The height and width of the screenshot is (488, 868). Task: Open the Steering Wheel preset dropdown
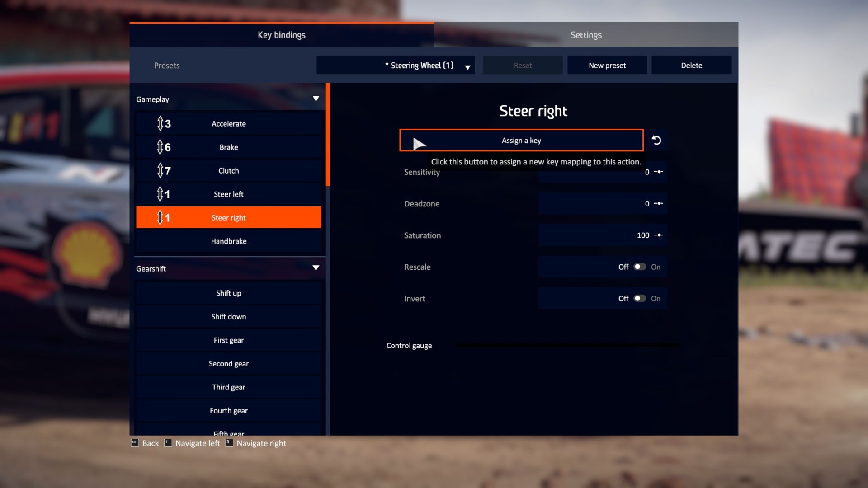(468, 66)
